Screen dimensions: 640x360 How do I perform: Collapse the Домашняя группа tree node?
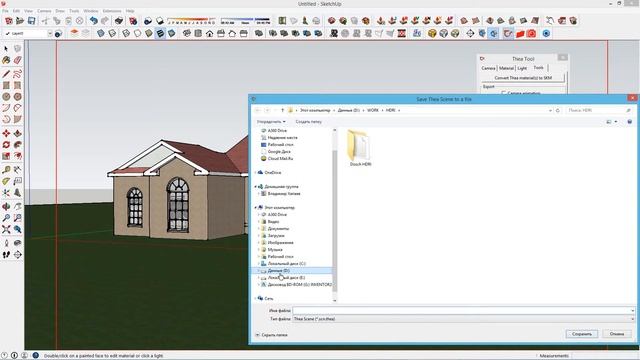[x=256, y=187]
